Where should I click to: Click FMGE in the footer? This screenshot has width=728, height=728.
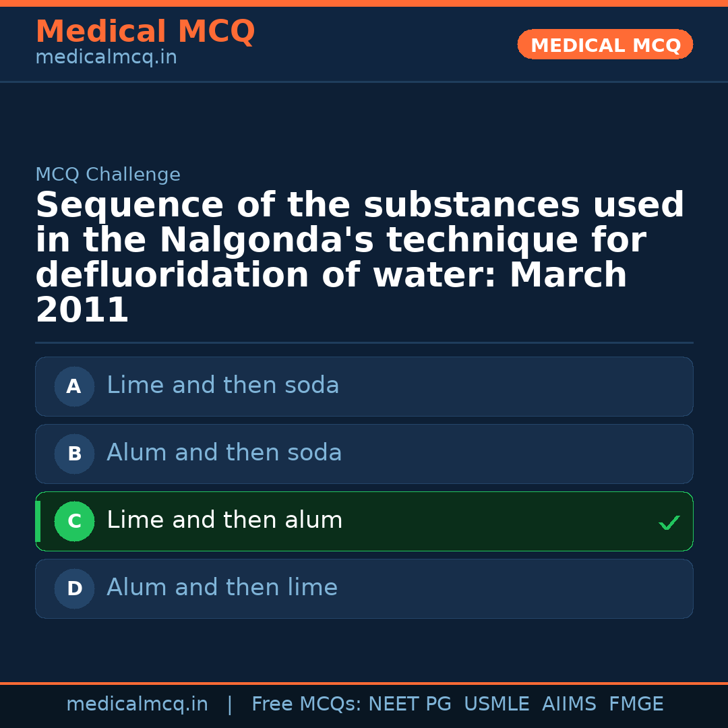636,704
